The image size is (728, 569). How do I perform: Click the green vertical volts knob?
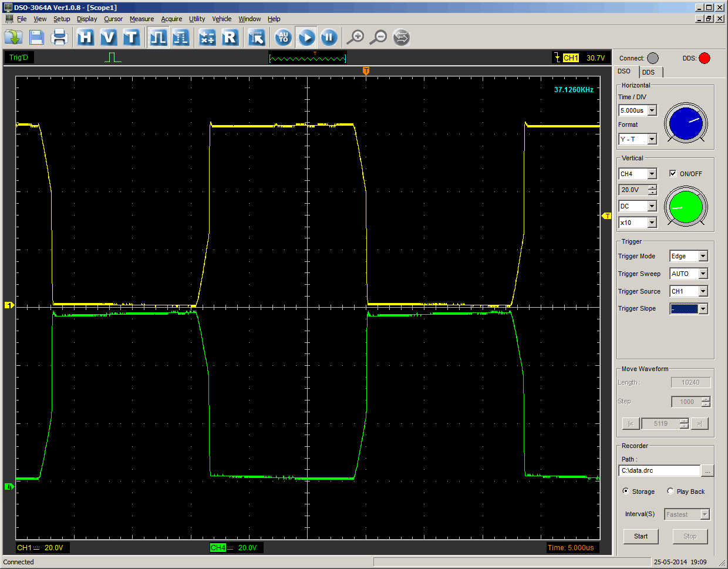click(x=685, y=207)
